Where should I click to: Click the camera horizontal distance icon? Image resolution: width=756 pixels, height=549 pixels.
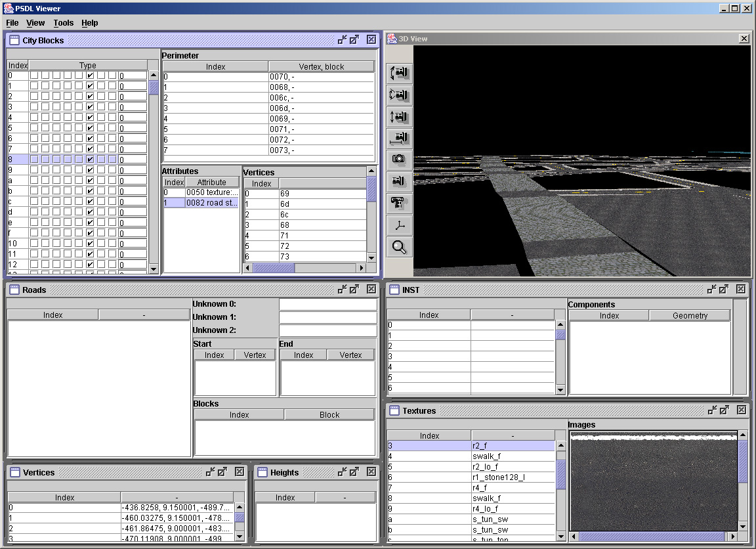click(x=399, y=139)
